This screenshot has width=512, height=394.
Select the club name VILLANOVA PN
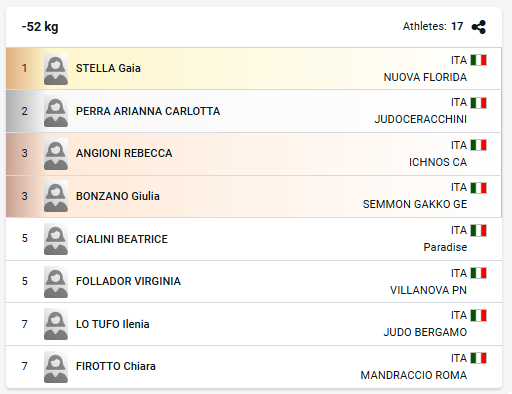[428, 290]
